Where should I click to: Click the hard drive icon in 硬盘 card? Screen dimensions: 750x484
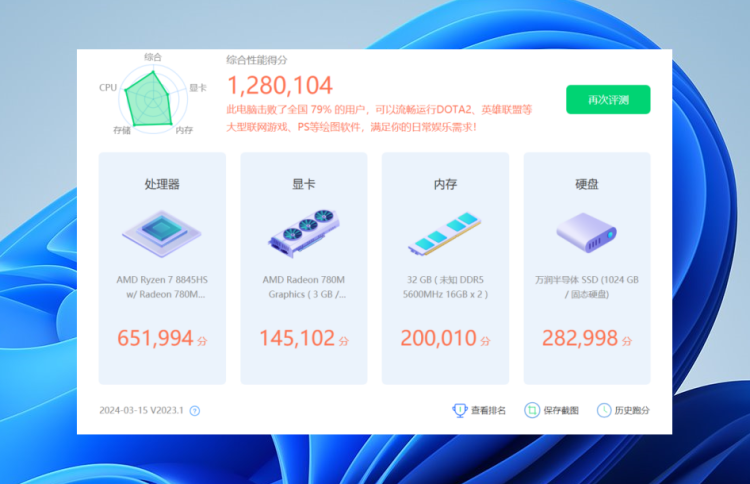pos(586,233)
